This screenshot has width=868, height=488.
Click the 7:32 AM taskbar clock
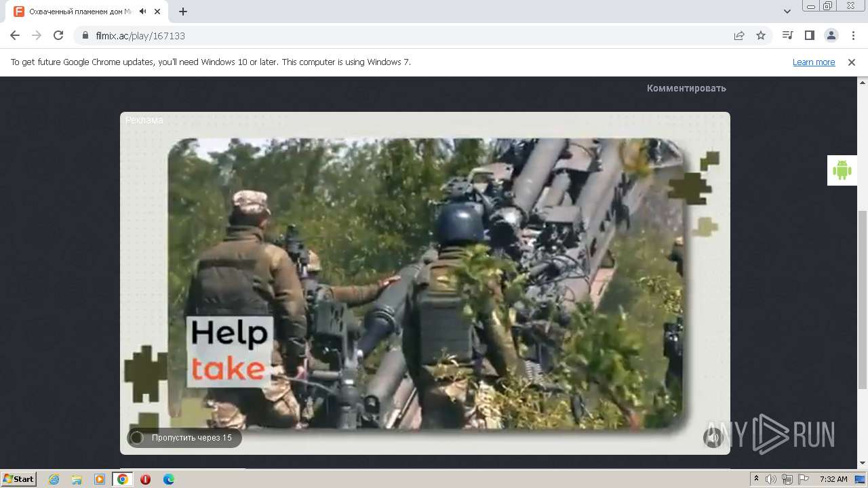point(833,479)
